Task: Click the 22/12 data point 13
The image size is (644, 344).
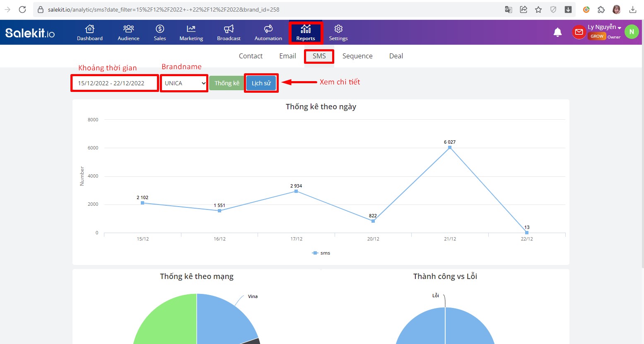Action: (x=527, y=233)
